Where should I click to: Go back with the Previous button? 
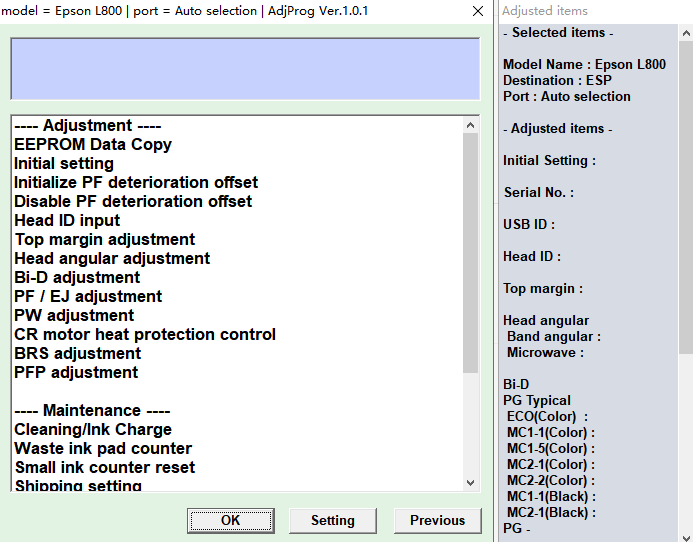point(438,520)
